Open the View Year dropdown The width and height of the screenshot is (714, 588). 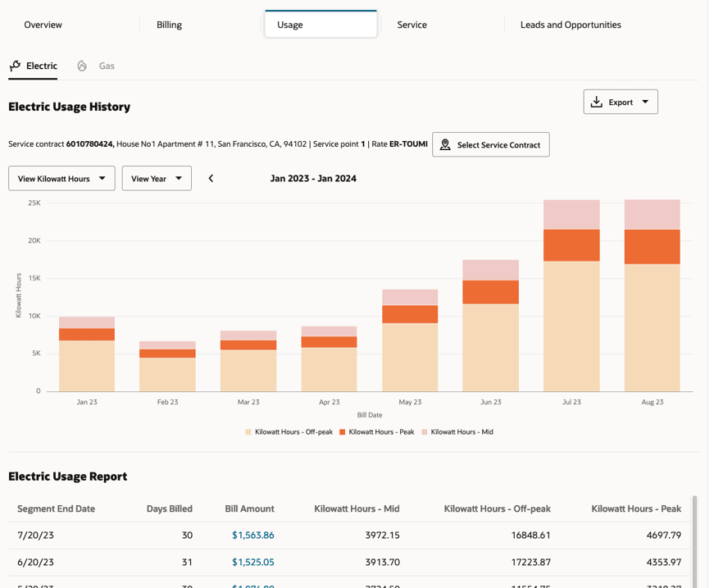(x=157, y=179)
